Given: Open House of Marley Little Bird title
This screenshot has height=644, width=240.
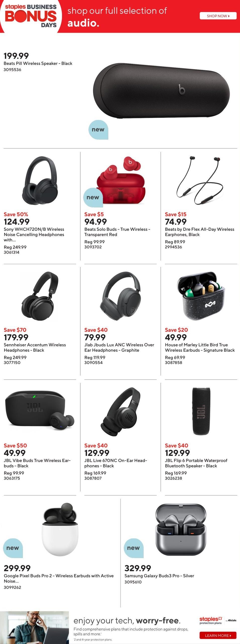Looking at the screenshot, I should 200,347.
